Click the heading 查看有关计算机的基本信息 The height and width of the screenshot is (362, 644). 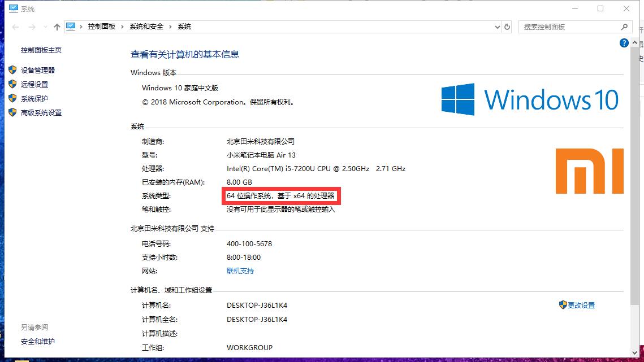click(x=185, y=54)
